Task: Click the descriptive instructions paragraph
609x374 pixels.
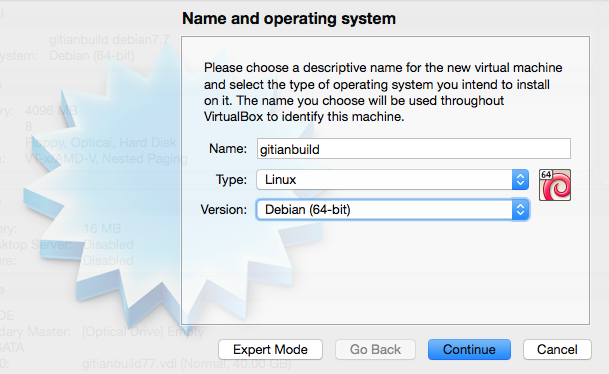Action: 383,92
